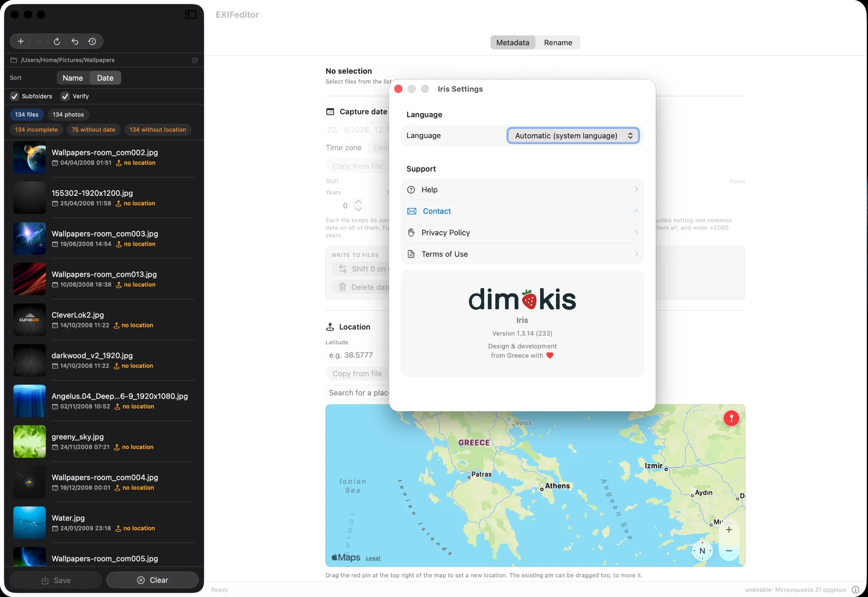Select the Water.jpg thumbnail

point(30,523)
